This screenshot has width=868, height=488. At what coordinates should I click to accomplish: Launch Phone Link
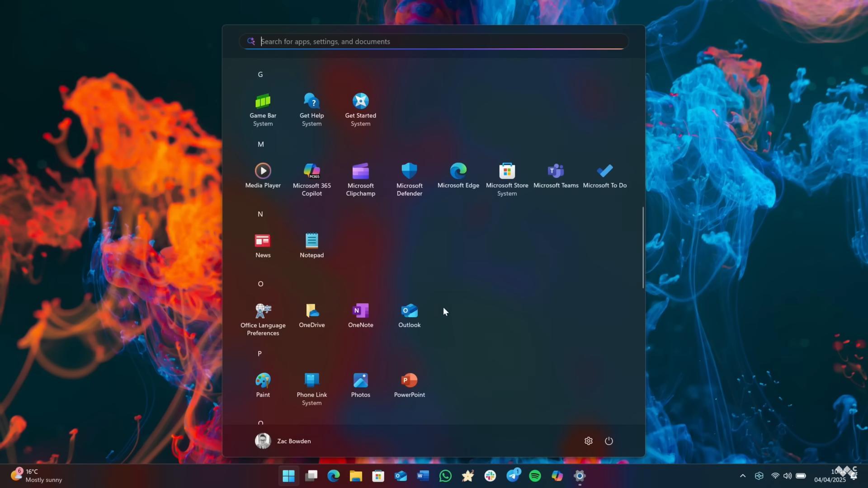click(311, 389)
